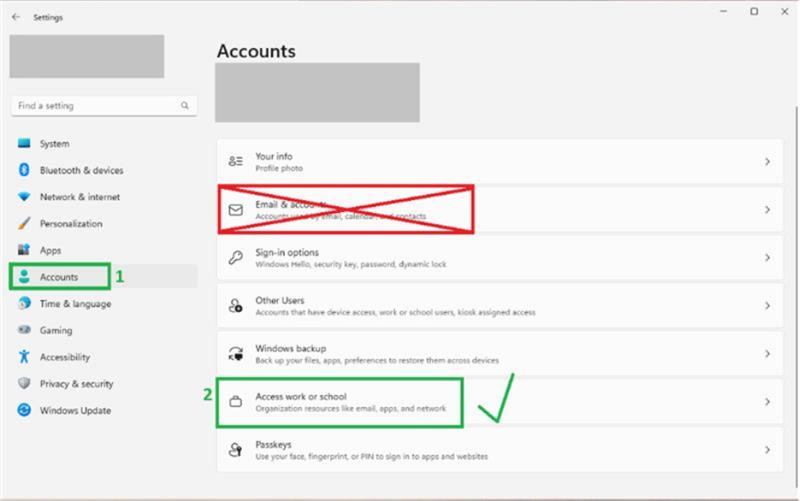This screenshot has width=800, height=501.
Task: Click the Bluetooth icon in sidebar
Action: click(x=24, y=170)
